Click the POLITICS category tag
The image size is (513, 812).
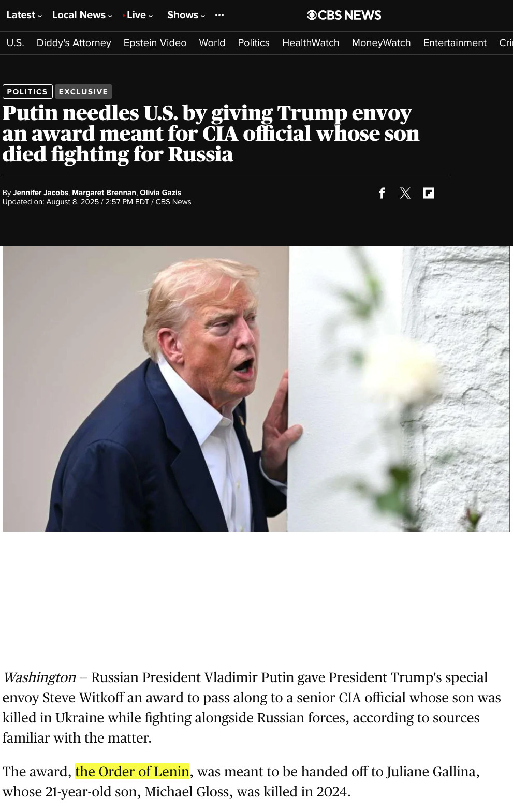pyautogui.click(x=27, y=92)
